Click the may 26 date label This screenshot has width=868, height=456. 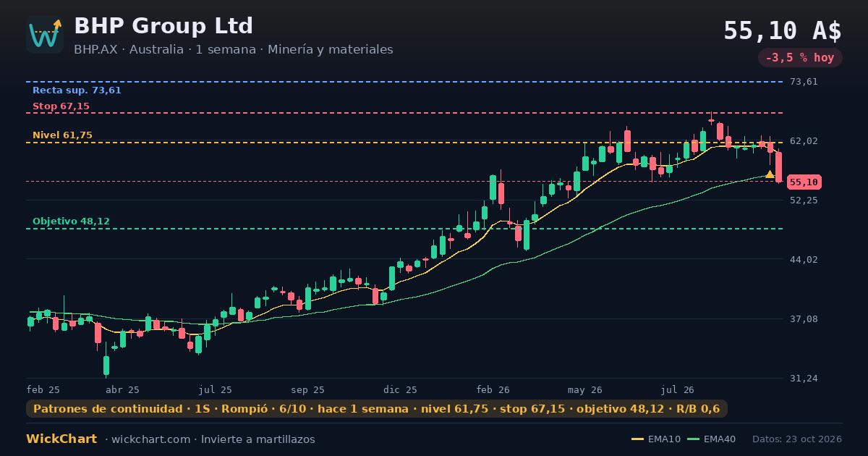(585, 389)
